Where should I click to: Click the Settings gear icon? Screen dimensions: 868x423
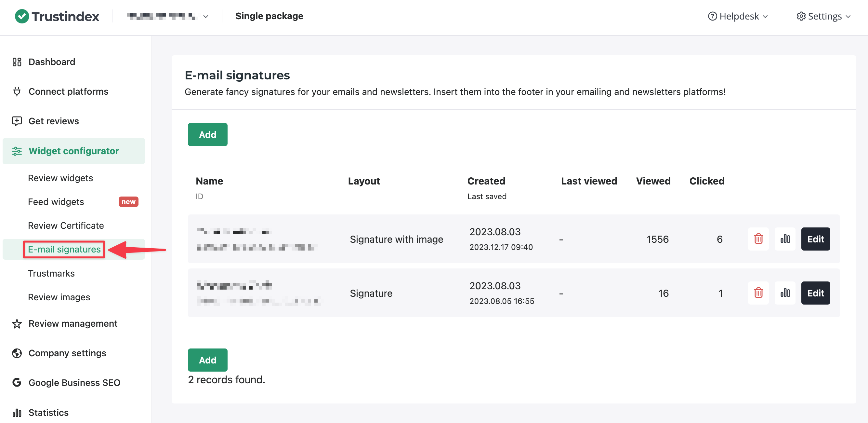click(x=801, y=16)
